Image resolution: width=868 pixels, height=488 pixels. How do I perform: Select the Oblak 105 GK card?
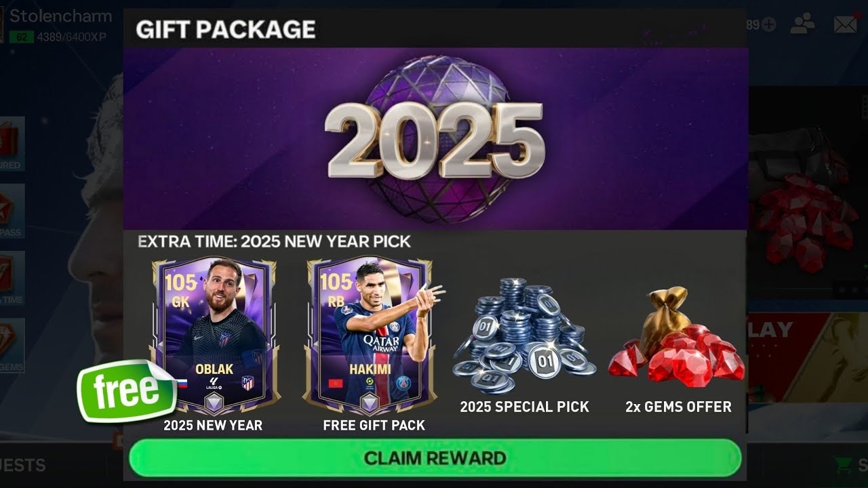click(215, 335)
